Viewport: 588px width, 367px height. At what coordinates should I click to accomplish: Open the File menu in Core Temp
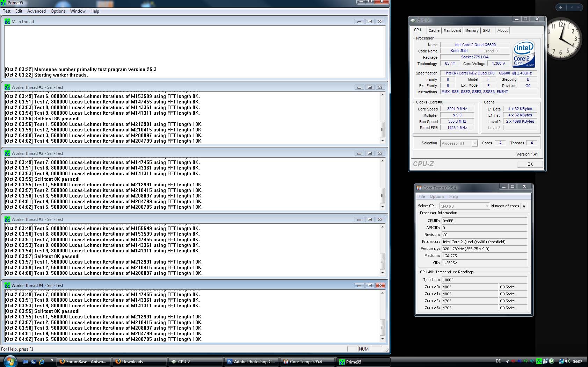click(x=422, y=196)
